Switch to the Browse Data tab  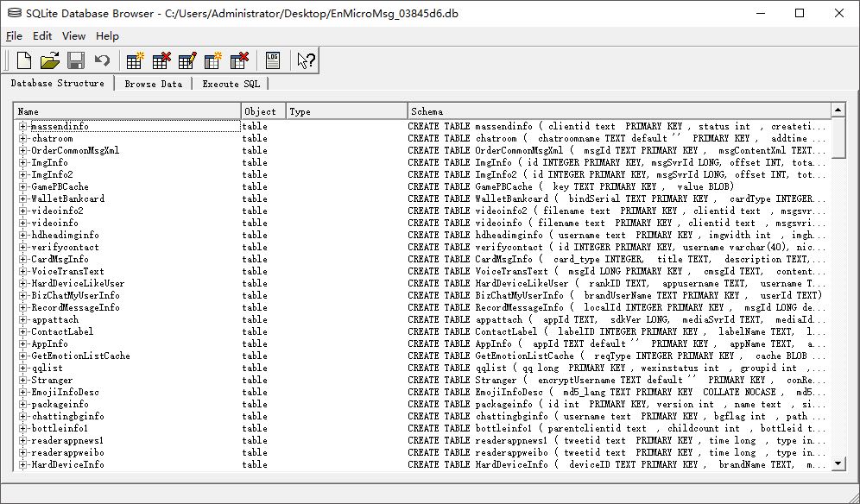click(x=153, y=84)
